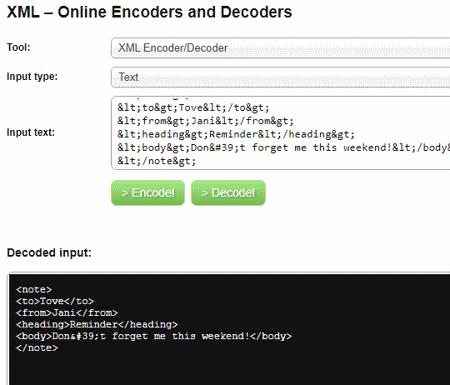Screen dimensions: 450x385
Task: Click the 'Decoded input:' heading
Action: pyautogui.click(x=49, y=253)
